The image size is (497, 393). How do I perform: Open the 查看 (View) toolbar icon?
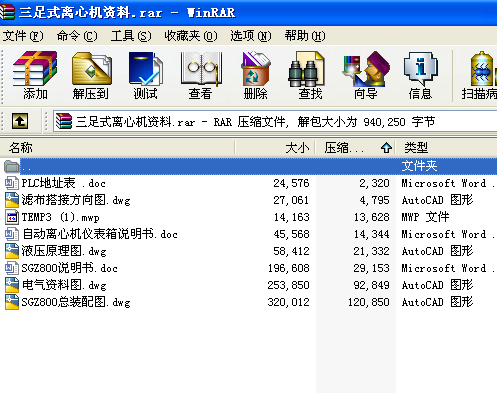201,69
